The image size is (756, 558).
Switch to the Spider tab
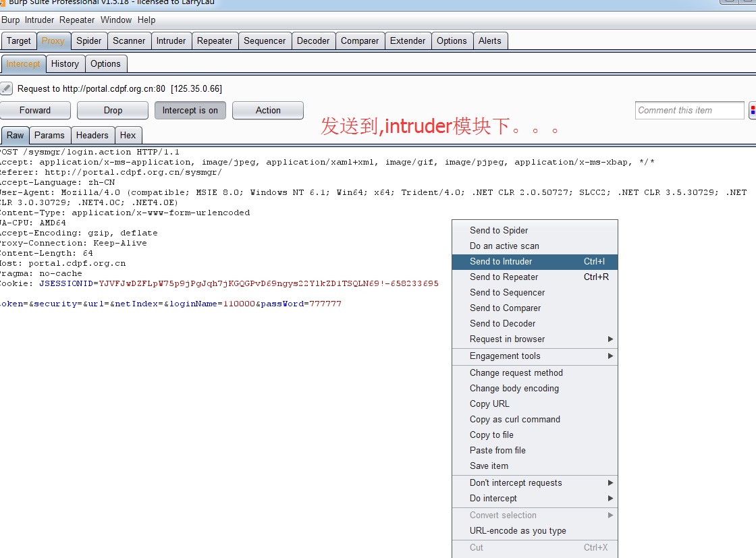(x=89, y=41)
